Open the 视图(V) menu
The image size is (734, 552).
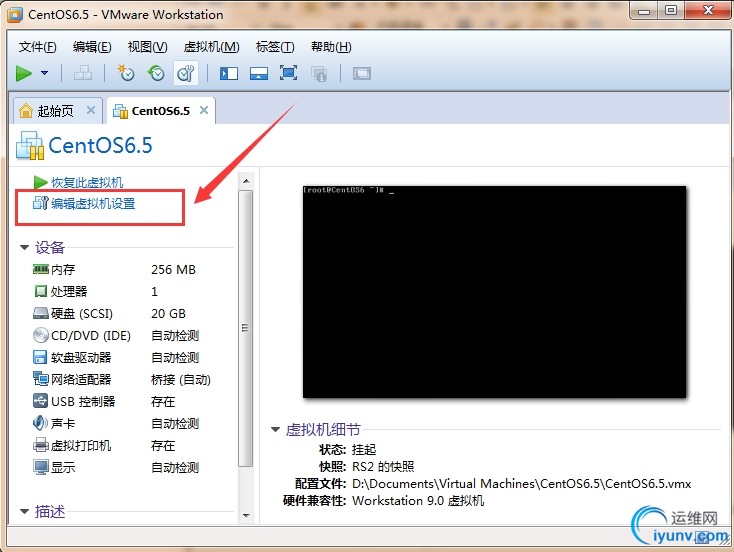(x=147, y=47)
